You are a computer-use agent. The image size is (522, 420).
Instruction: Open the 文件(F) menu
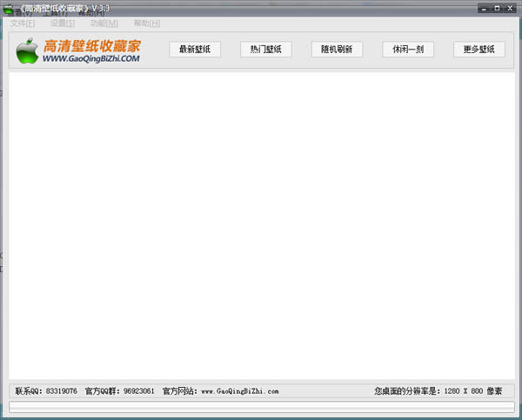tap(22, 23)
